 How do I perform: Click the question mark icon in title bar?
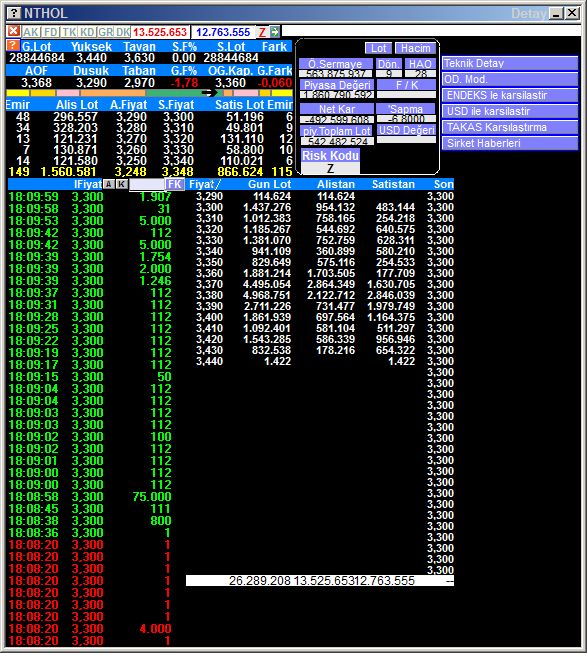click(14, 13)
